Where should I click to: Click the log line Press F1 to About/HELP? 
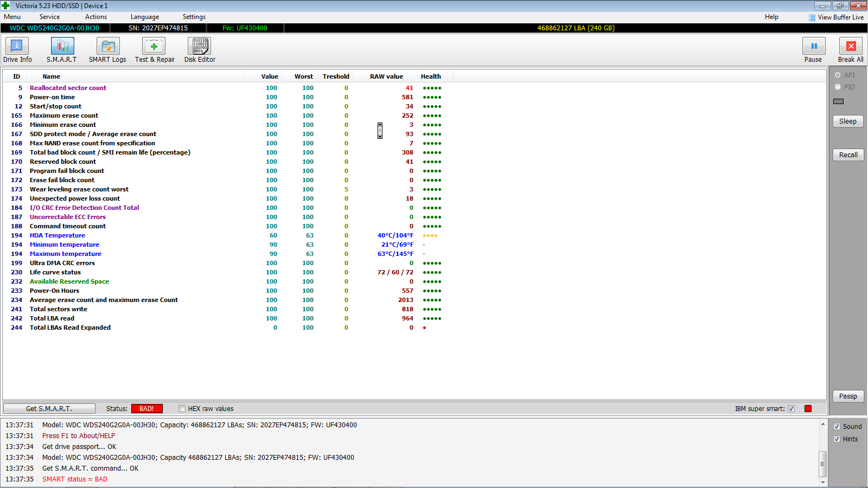point(79,436)
